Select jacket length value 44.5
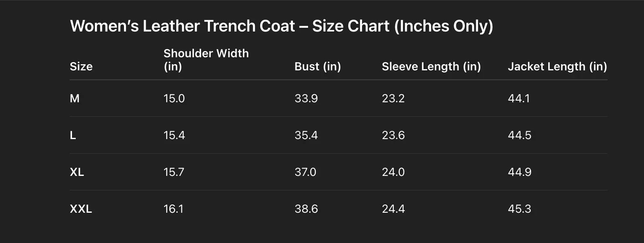Viewport: 644px width, 243px height. (519, 135)
